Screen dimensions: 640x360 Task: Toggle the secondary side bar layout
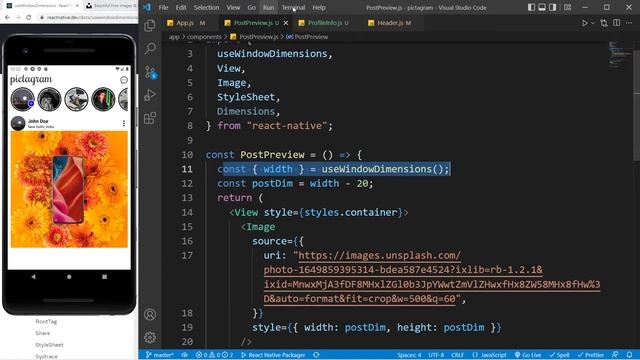tap(552, 7)
